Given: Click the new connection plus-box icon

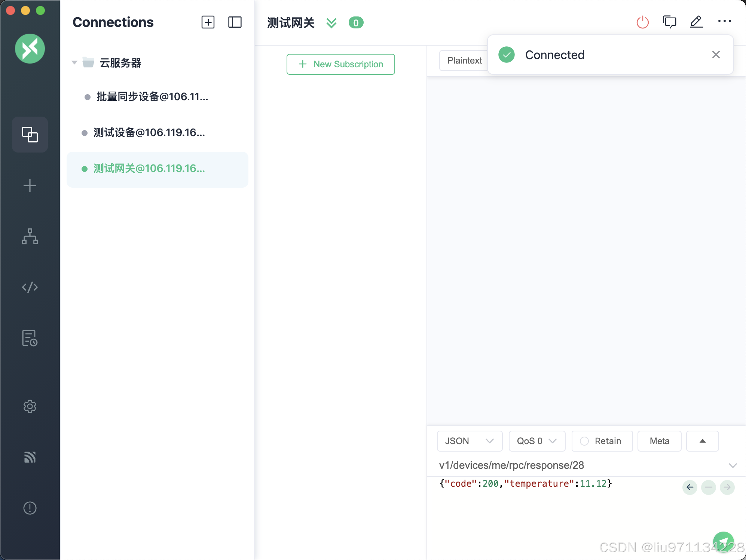Looking at the screenshot, I should (208, 22).
